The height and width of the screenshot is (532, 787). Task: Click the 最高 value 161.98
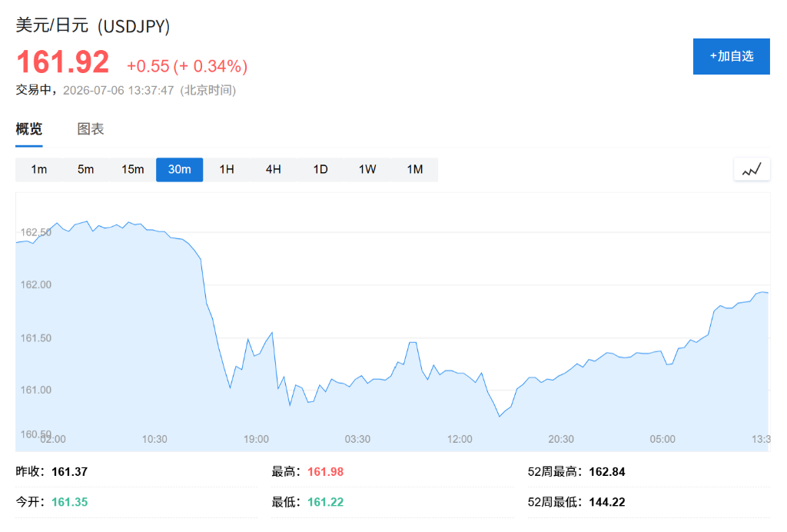pyautogui.click(x=325, y=472)
